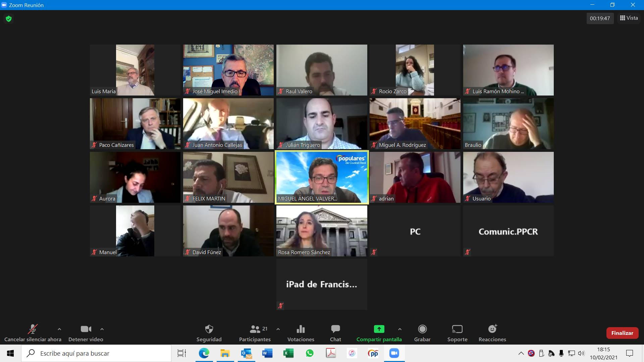The height and width of the screenshot is (362, 644).
Task: Click Windows search box in taskbar
Action: coord(97,353)
